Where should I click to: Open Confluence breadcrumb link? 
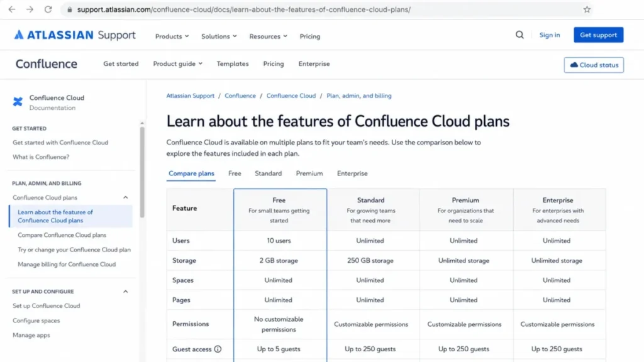pos(240,96)
